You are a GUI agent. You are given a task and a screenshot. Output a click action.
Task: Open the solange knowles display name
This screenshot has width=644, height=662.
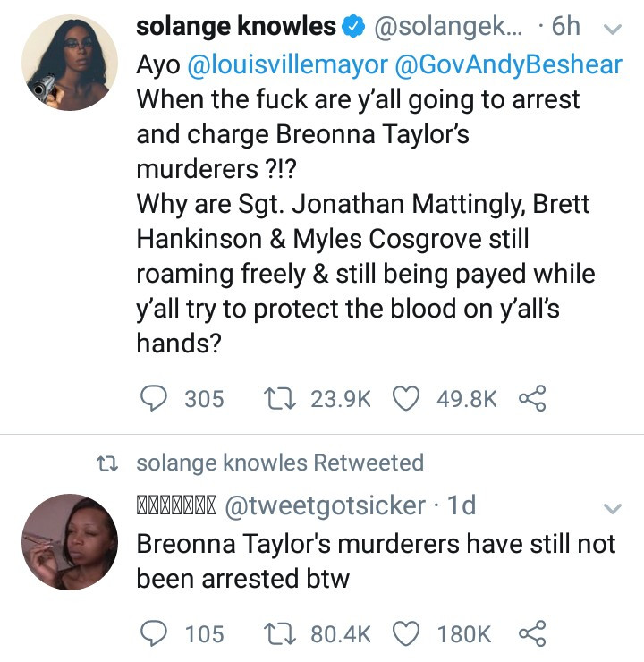click(236, 26)
